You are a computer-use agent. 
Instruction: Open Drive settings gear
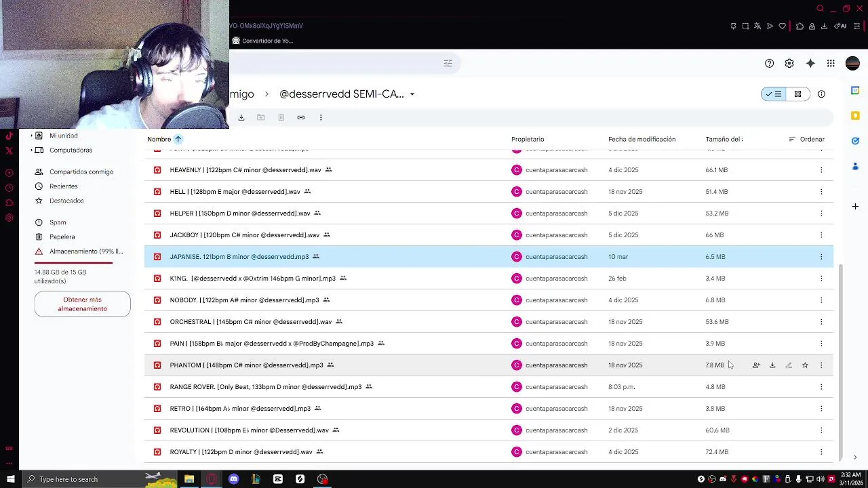tap(789, 63)
